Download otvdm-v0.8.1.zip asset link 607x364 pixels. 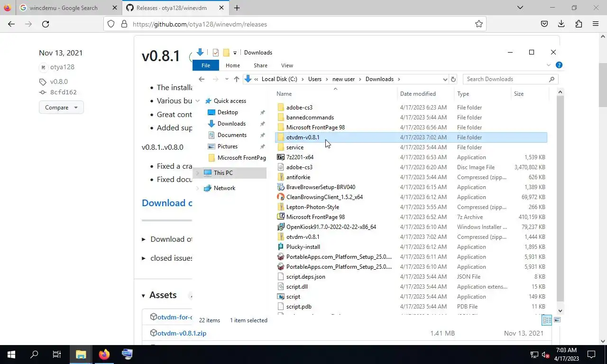[182, 333]
